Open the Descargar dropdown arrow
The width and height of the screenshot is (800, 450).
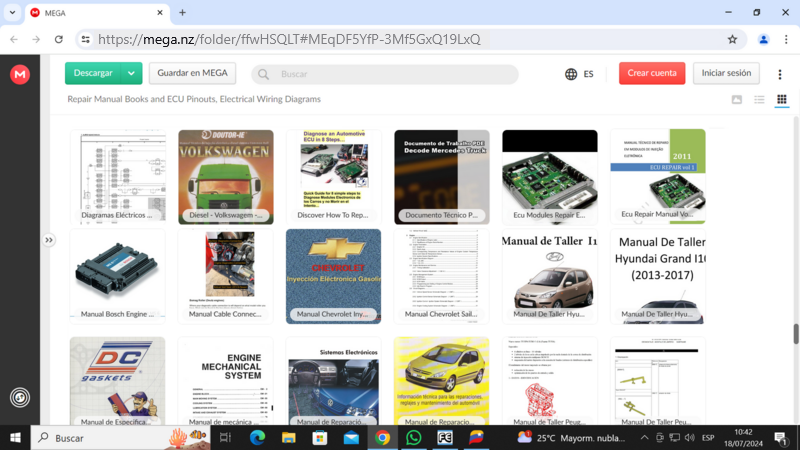pos(132,73)
